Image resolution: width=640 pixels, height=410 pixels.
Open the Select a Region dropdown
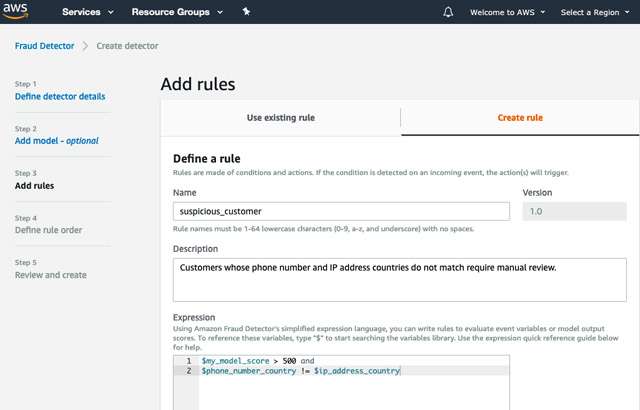(597, 12)
